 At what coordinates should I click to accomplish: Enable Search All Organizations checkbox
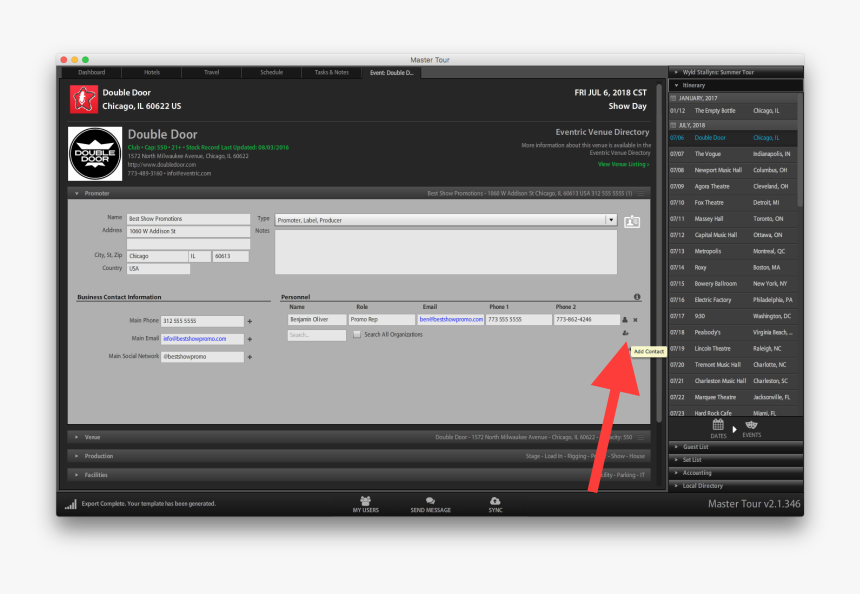[x=357, y=334]
